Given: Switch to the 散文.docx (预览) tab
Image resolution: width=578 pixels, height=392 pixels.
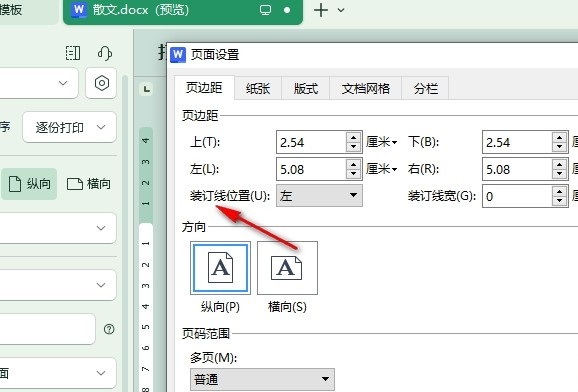Looking at the screenshot, I should click(183, 11).
